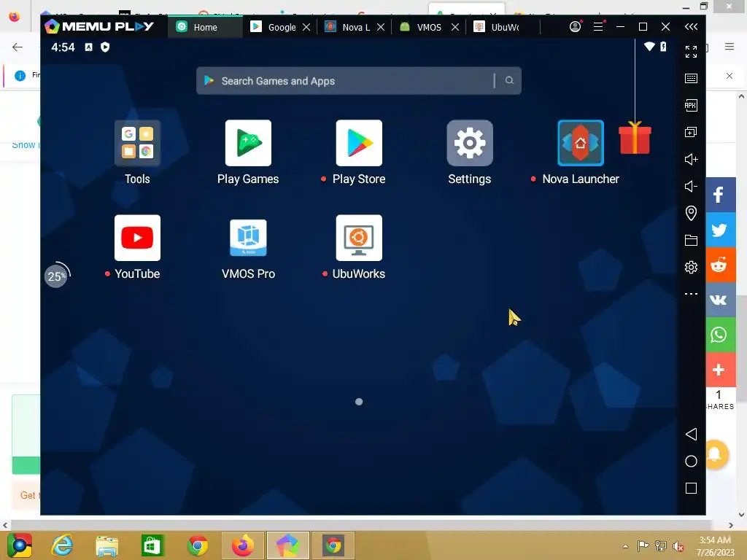The width and height of the screenshot is (747, 560).
Task: Close the Google tab
Action: (x=306, y=27)
